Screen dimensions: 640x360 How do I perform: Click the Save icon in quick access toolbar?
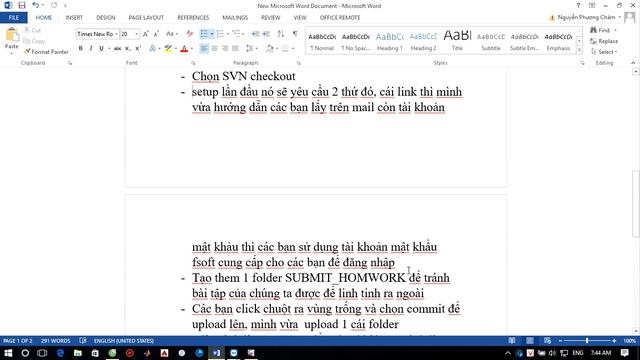click(x=22, y=5)
